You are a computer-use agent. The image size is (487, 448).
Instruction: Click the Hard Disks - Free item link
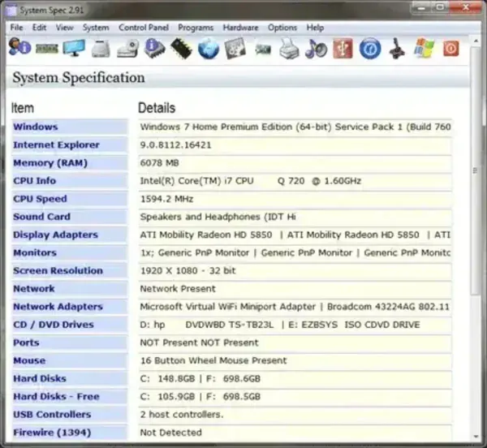tap(56, 397)
